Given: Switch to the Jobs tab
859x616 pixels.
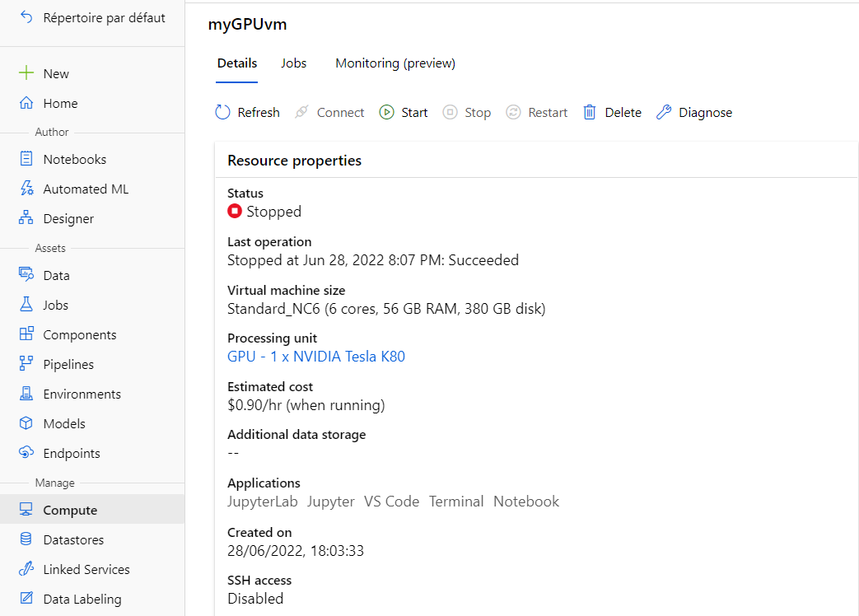Looking at the screenshot, I should [293, 63].
